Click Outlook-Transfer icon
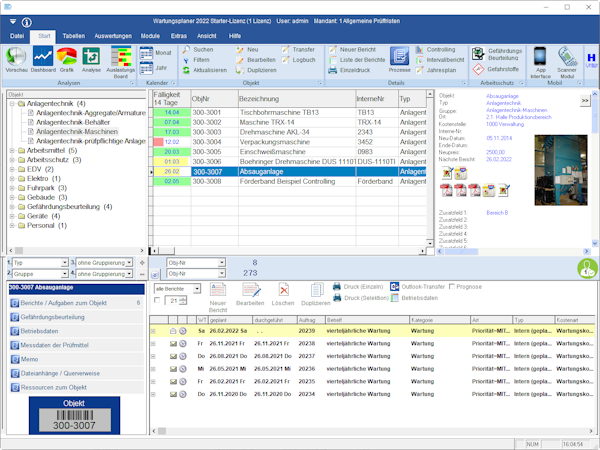This screenshot has height=450, width=600. click(417, 287)
